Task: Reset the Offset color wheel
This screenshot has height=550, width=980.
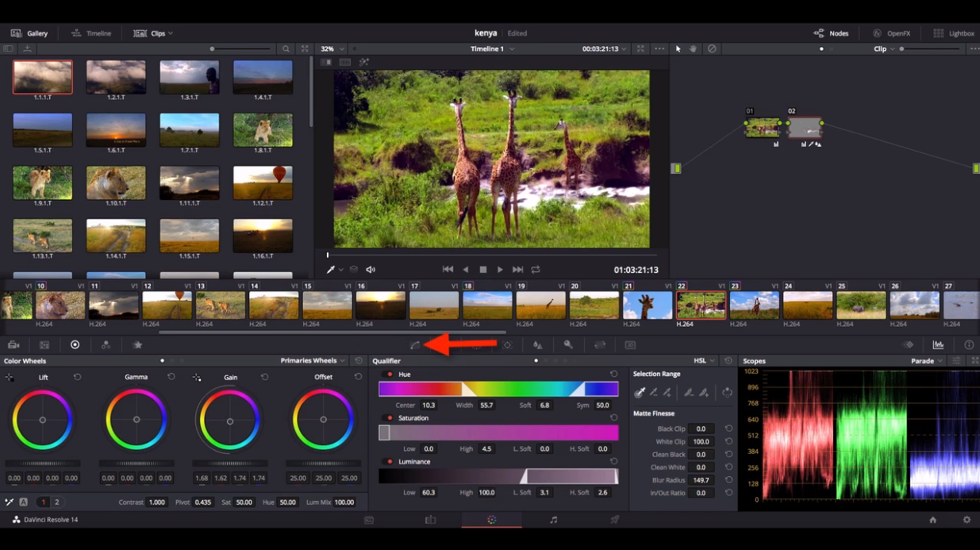Action: click(358, 378)
